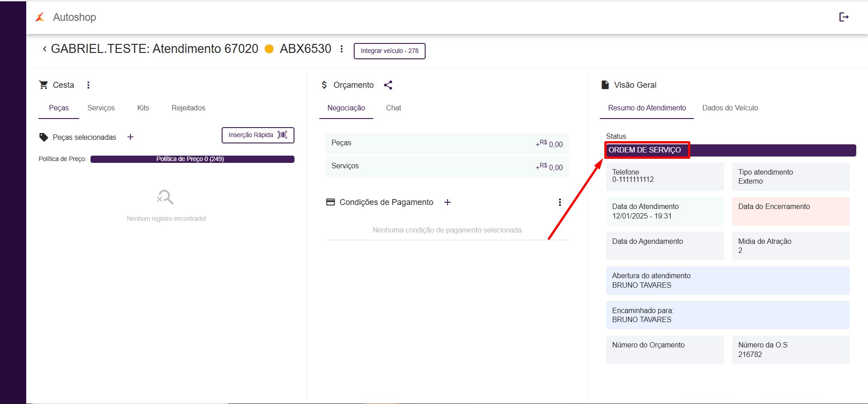Switch to the Serviços tab
Image resolution: width=868 pixels, height=404 pixels.
tap(101, 108)
